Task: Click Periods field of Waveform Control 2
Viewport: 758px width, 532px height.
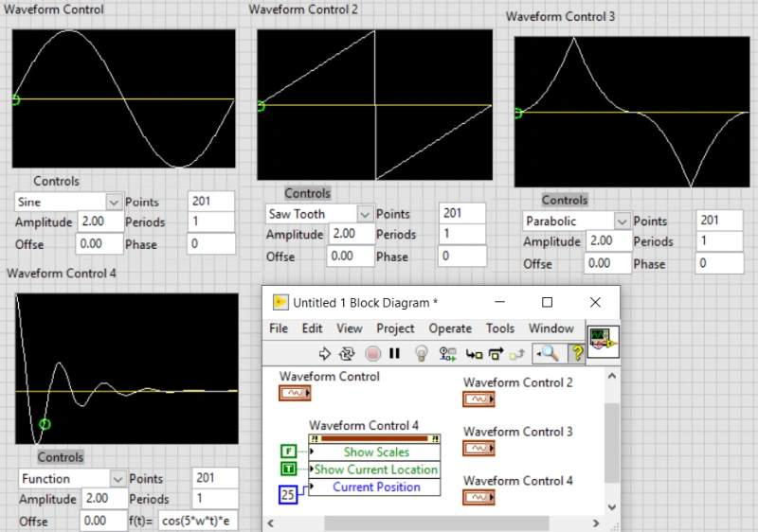Action: click(x=462, y=234)
